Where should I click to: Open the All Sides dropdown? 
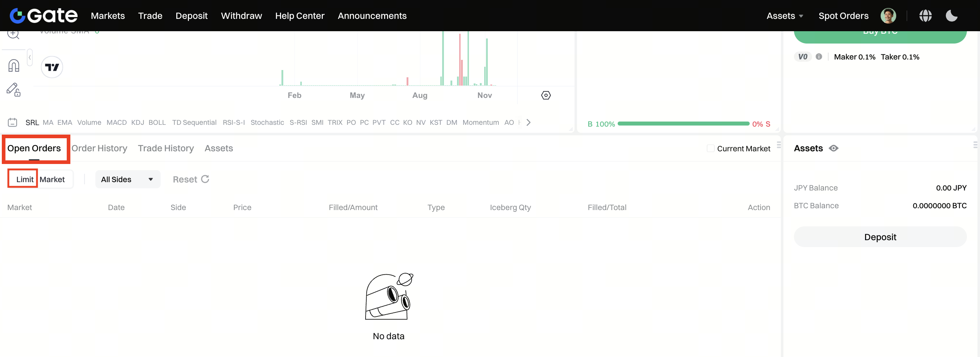[127, 179]
